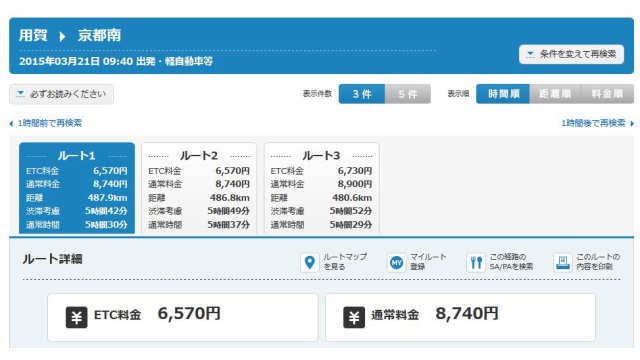
Task: Click the printer icon to print route
Action: [562, 262]
